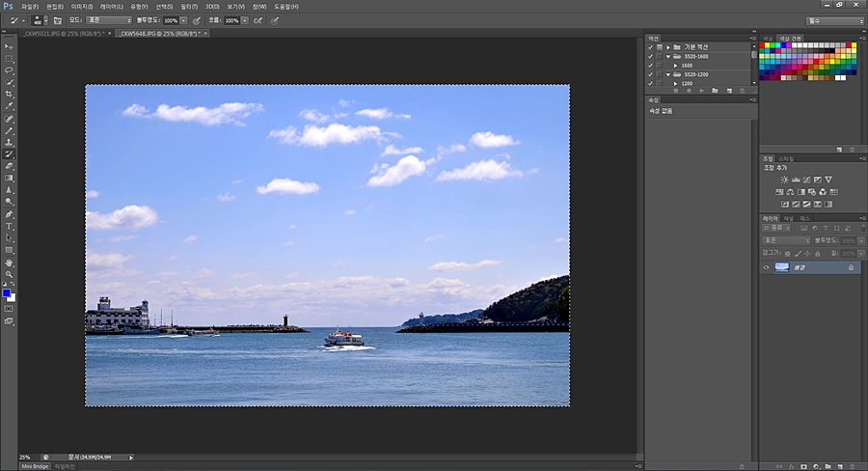The width and height of the screenshot is (868, 471).
Task: Click the zoom percentage field in status bar
Action: click(x=26, y=457)
